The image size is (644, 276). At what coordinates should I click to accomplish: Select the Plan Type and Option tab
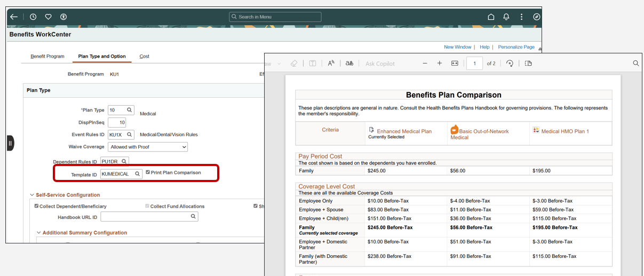102,56
